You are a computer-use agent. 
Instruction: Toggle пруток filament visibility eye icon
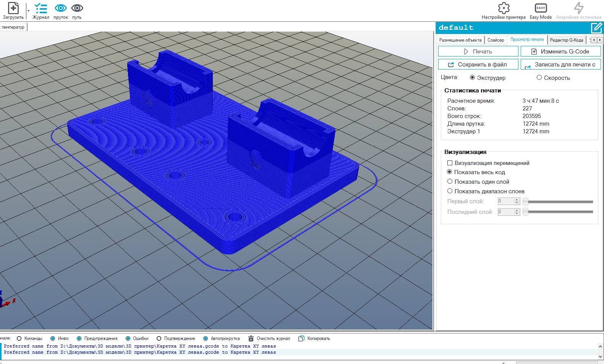61,8
